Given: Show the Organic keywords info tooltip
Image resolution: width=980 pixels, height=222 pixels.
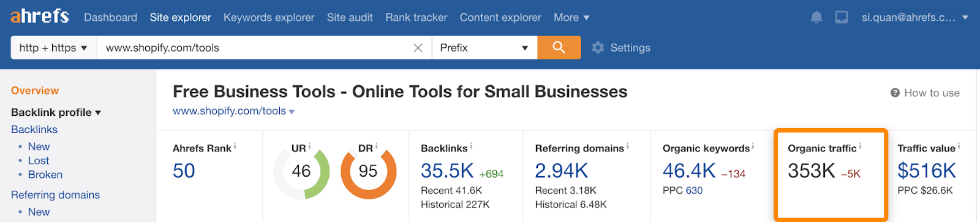Looking at the screenshot, I should [x=753, y=147].
